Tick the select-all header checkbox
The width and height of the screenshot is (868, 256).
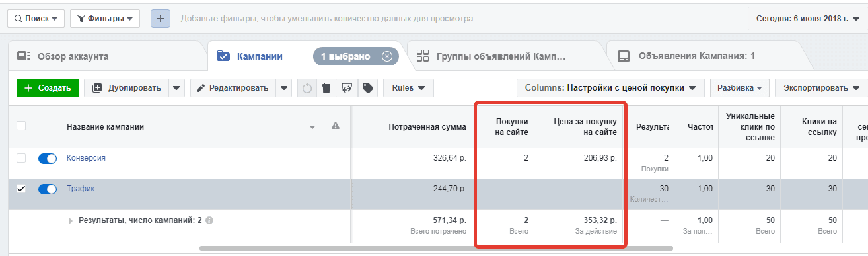21,126
